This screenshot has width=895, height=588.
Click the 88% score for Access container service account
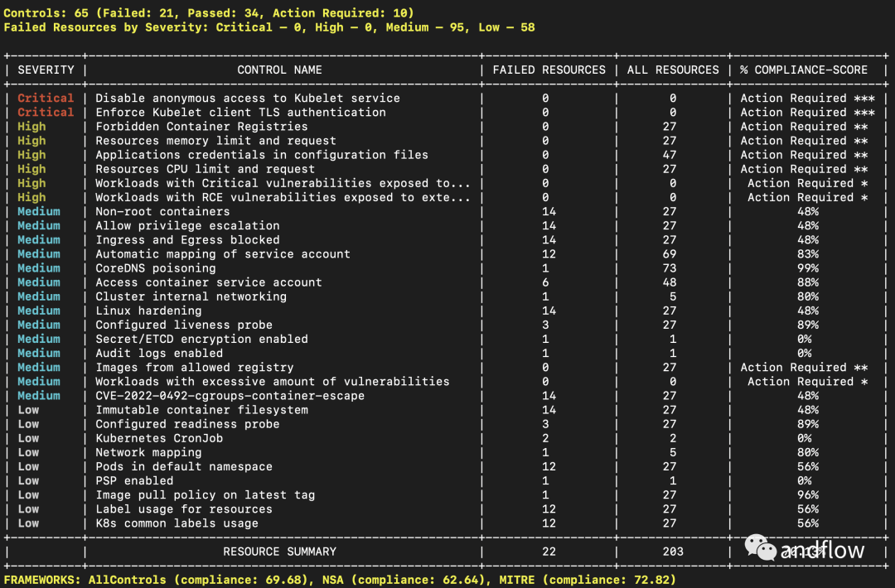click(x=808, y=282)
